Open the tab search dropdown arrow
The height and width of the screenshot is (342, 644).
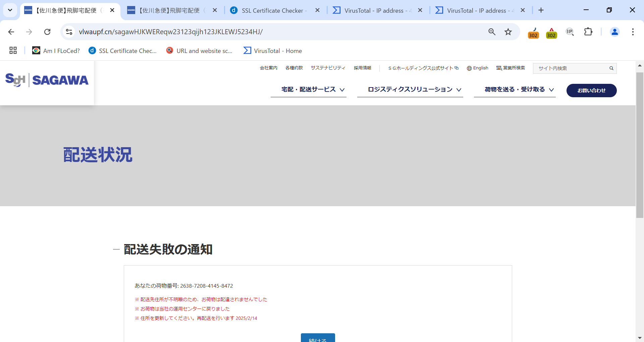click(x=10, y=10)
